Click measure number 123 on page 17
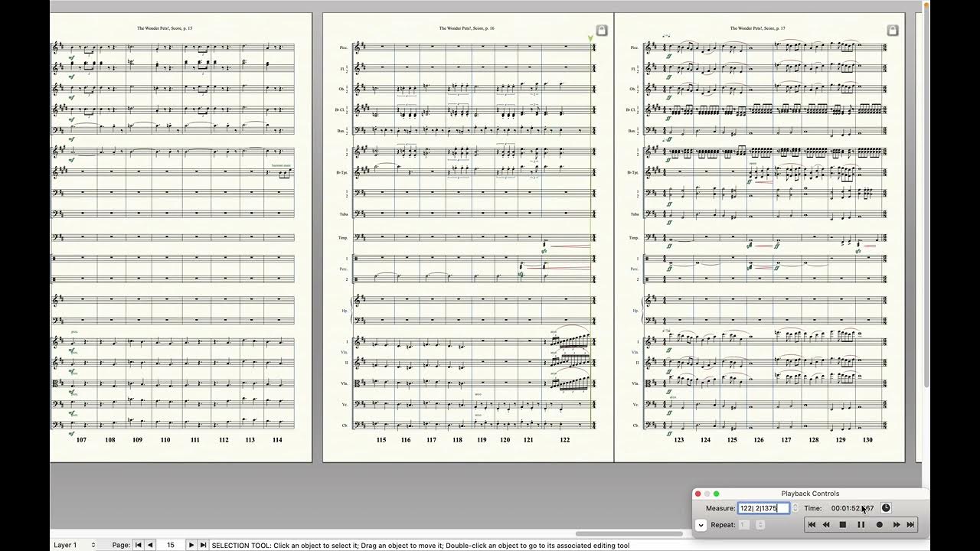Screen dimensions: 980x551 pos(679,440)
